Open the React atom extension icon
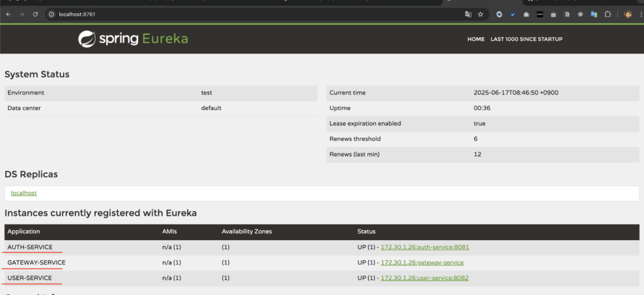The width and height of the screenshot is (644, 295). pos(580,14)
